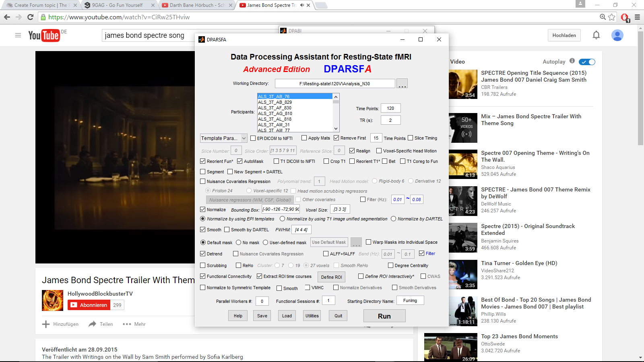644x362 pixels.
Task: Open the Template Parameters dropdown
Action: pyautogui.click(x=224, y=138)
